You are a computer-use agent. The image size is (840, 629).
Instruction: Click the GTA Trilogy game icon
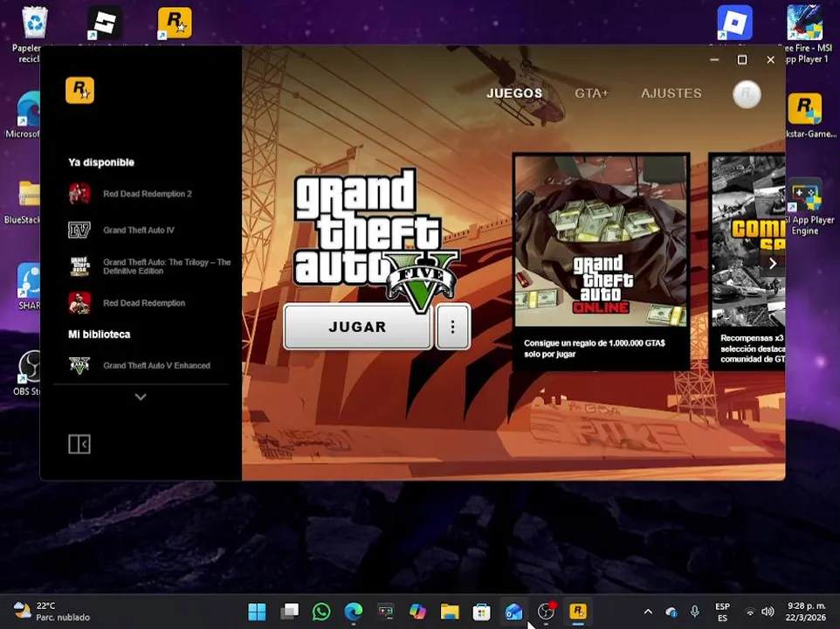(79, 266)
